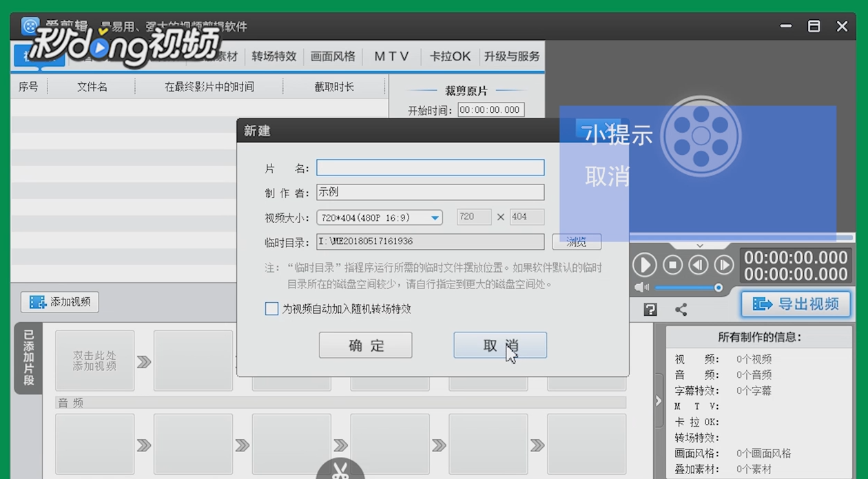Step back one frame in preview
868x479 pixels.
699,265
